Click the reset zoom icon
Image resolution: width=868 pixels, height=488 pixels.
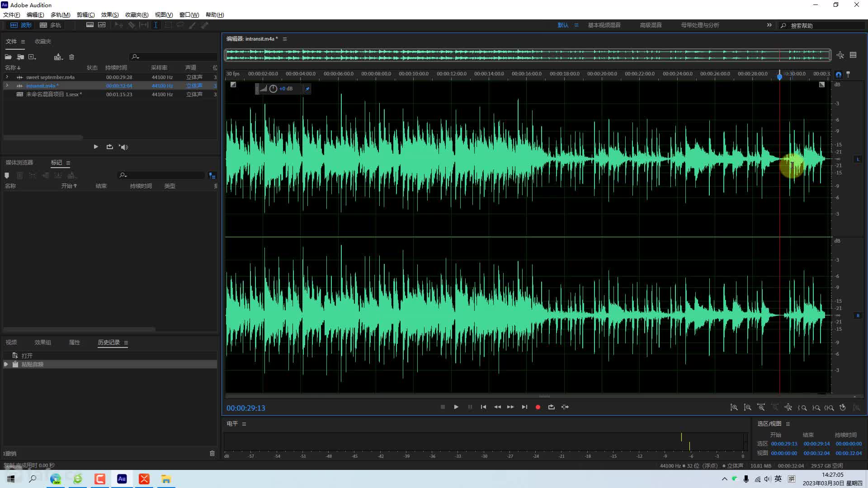point(843,407)
